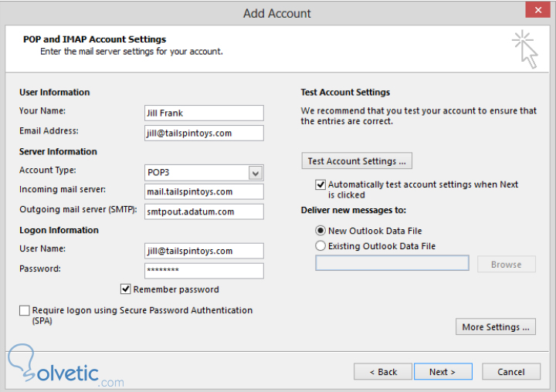Click the cursor wizard icon in header
This screenshot has width=556, height=392.
pos(525,49)
